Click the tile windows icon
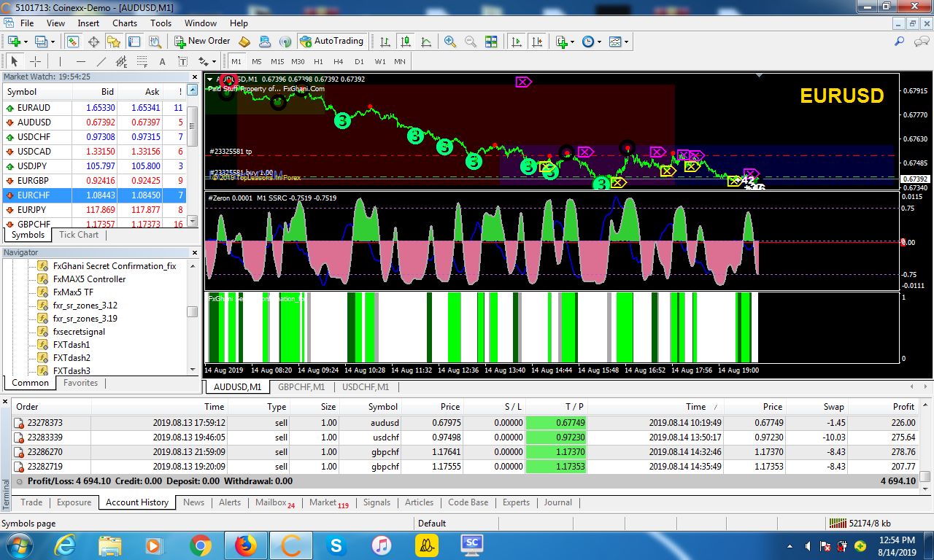 [x=491, y=42]
